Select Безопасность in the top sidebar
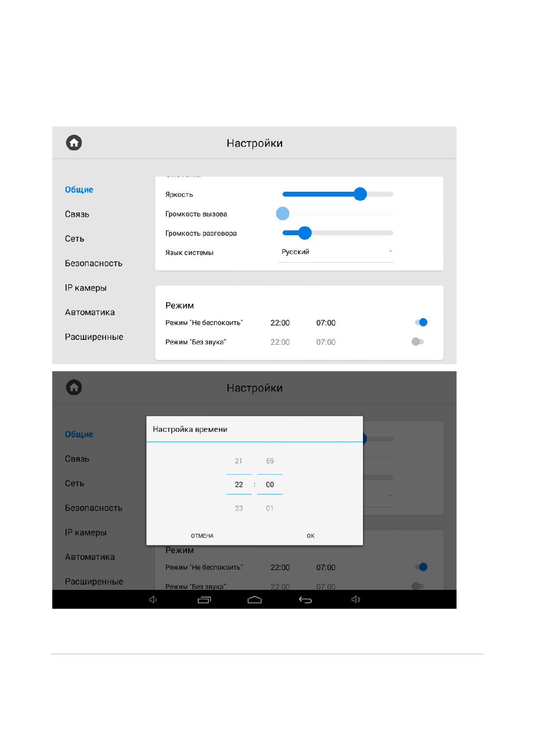Image resolution: width=535 pixels, height=756 pixels. 93,263
